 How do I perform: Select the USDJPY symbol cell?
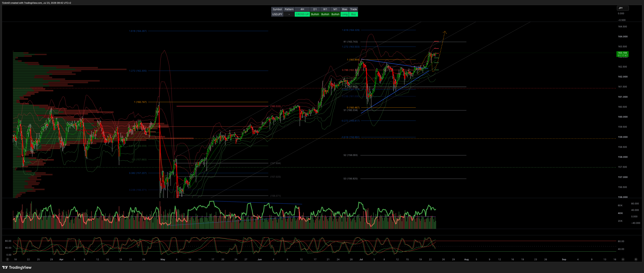[277, 14]
